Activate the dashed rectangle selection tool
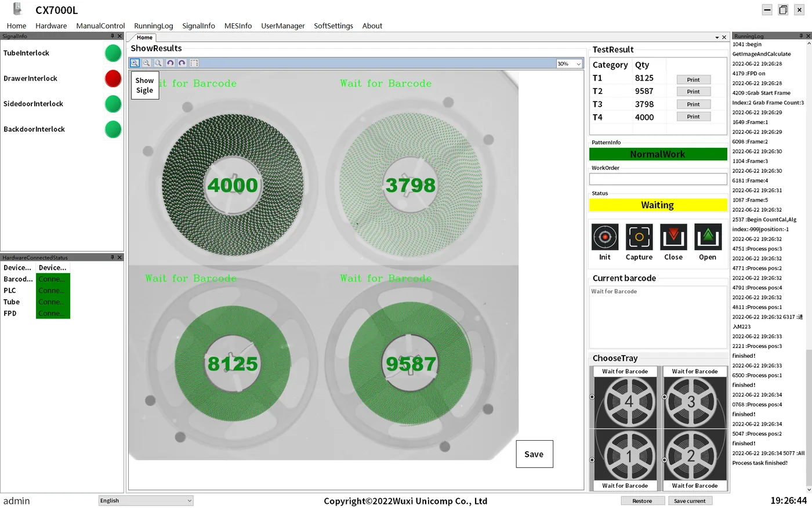 coord(194,63)
